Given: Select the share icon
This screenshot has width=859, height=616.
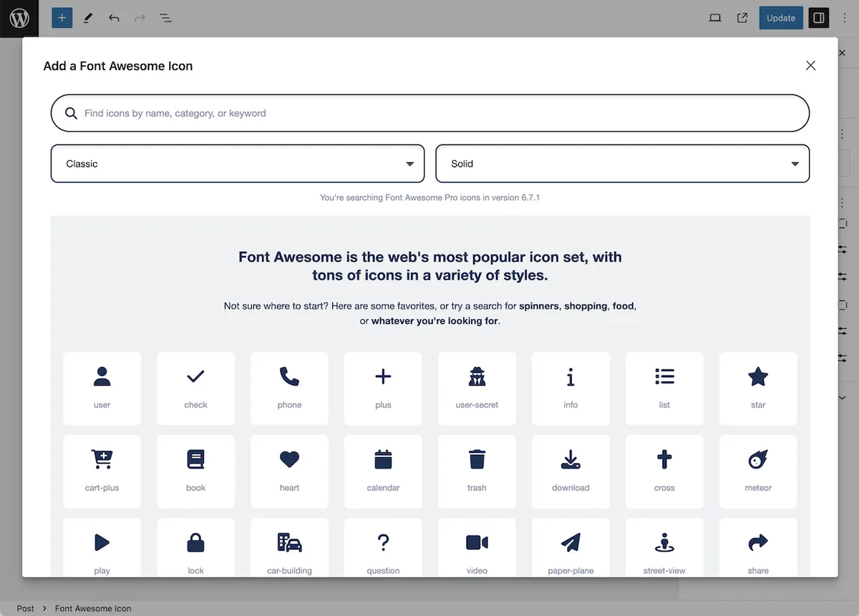Looking at the screenshot, I should [x=758, y=547].
